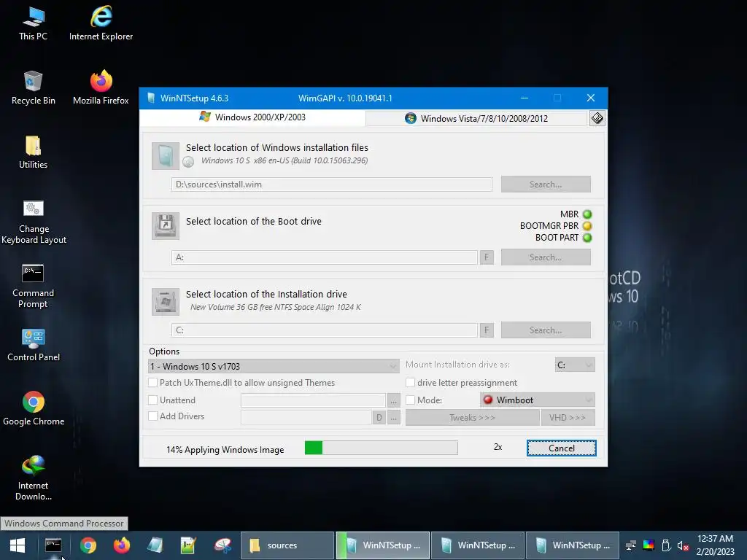Toggle the Unattend checkbox
The height and width of the screenshot is (560, 747).
153,400
